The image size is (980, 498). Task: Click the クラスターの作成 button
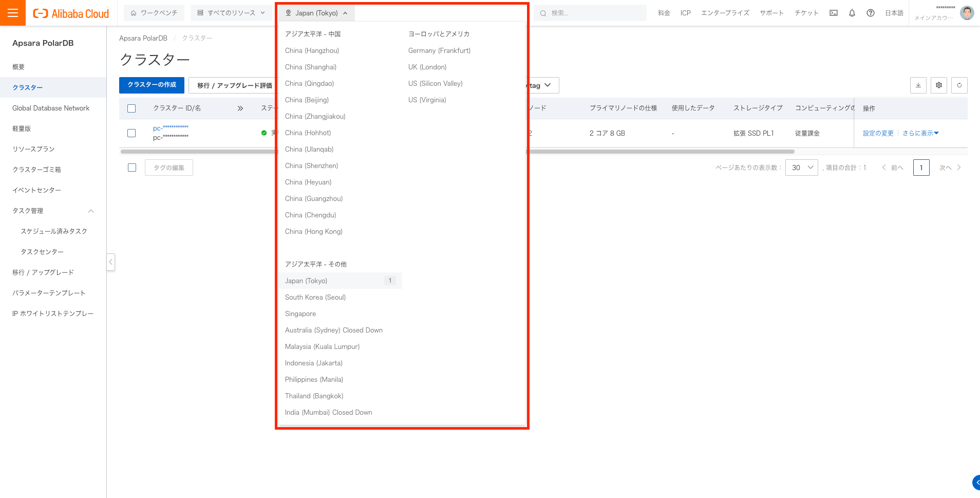coord(152,85)
